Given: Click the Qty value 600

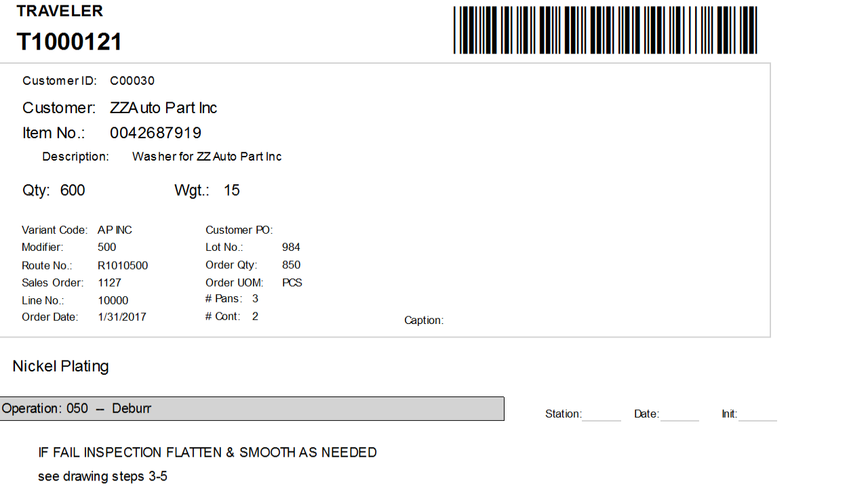Looking at the screenshot, I should [73, 190].
